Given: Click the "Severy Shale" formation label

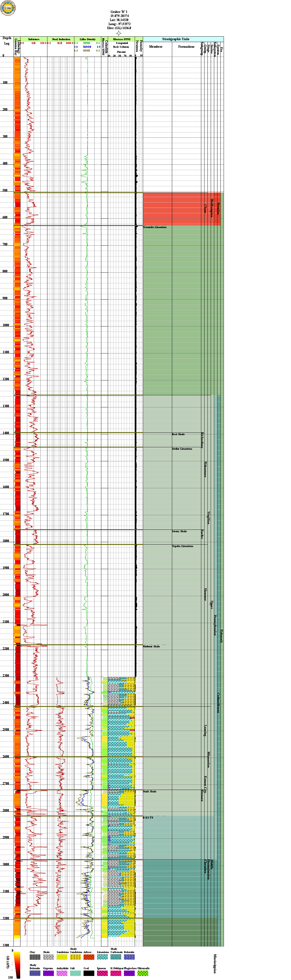Looking at the screenshot, I should point(179,531).
